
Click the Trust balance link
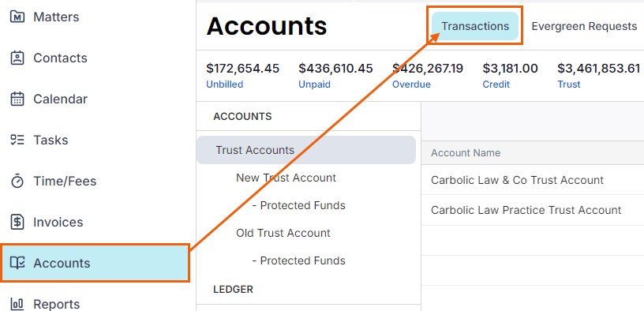tap(569, 84)
